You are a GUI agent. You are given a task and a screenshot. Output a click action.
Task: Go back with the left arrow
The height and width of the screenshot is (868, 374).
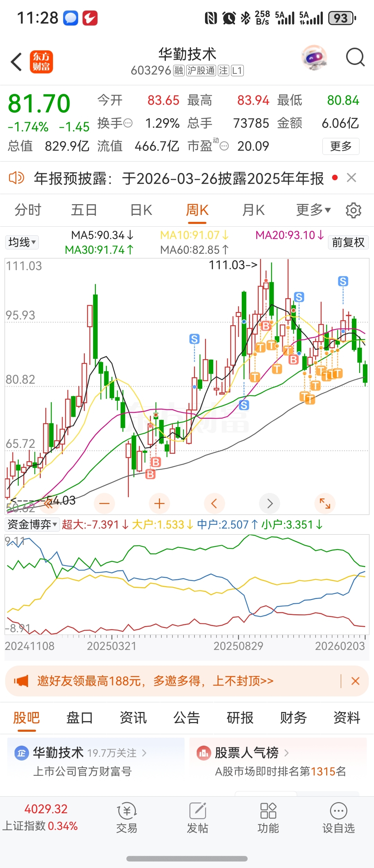point(16,62)
